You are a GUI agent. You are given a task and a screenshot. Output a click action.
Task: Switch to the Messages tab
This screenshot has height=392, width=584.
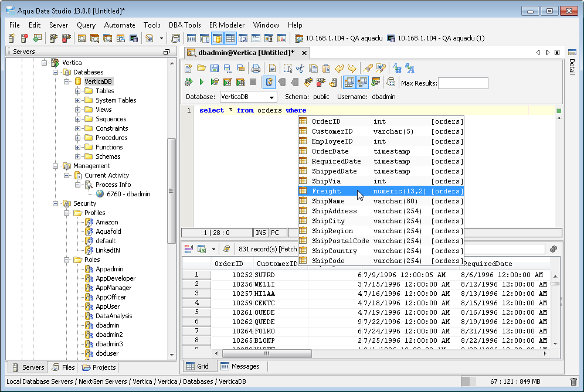click(240, 366)
